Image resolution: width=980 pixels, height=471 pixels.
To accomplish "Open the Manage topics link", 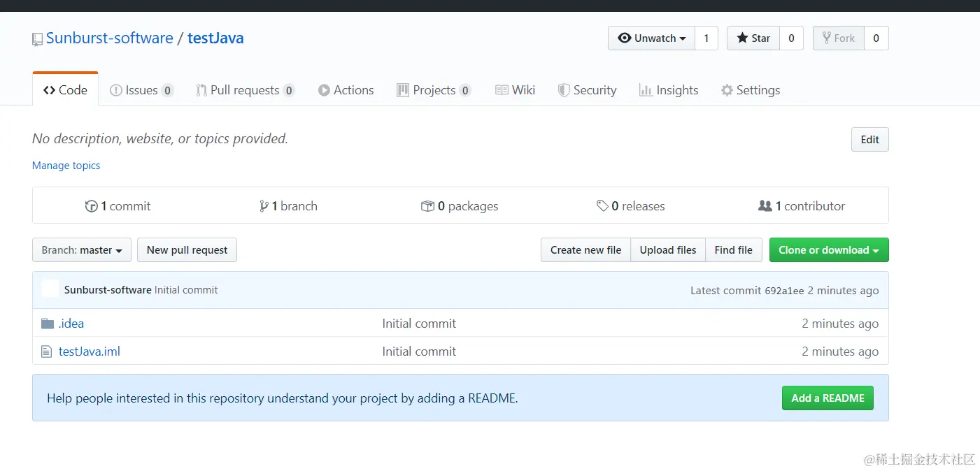I will tap(66, 166).
